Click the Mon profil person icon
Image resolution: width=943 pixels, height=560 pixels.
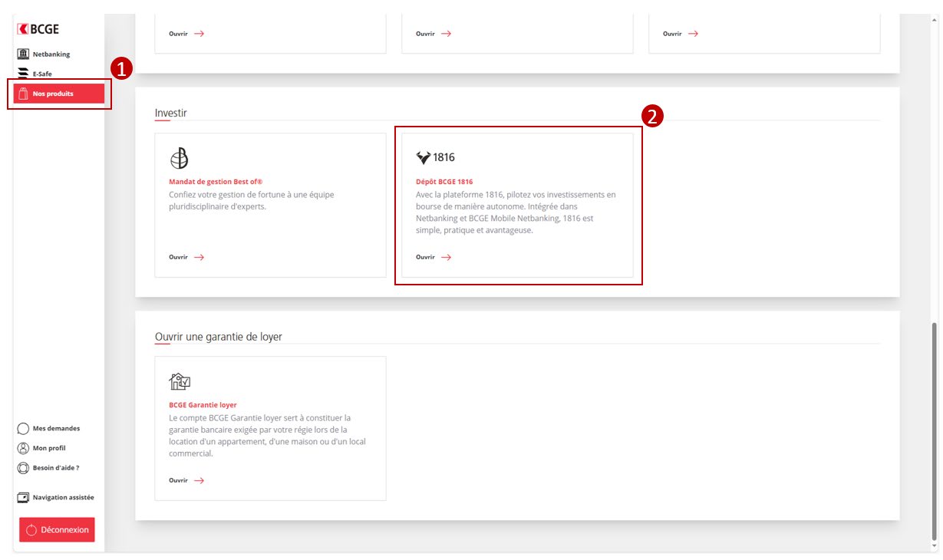click(x=23, y=448)
